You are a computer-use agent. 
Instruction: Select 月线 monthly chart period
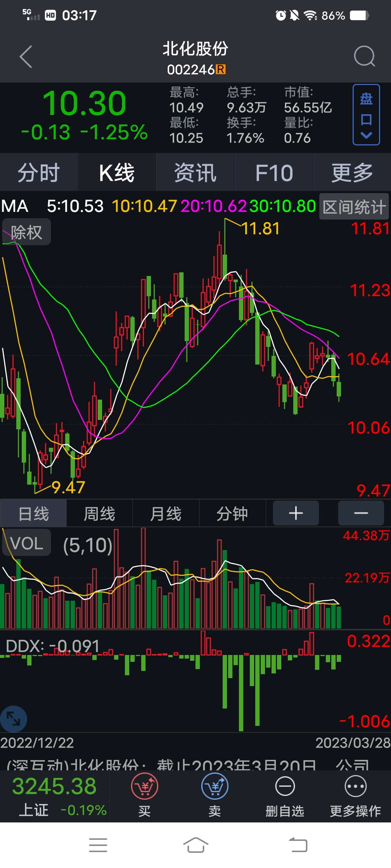tap(166, 514)
